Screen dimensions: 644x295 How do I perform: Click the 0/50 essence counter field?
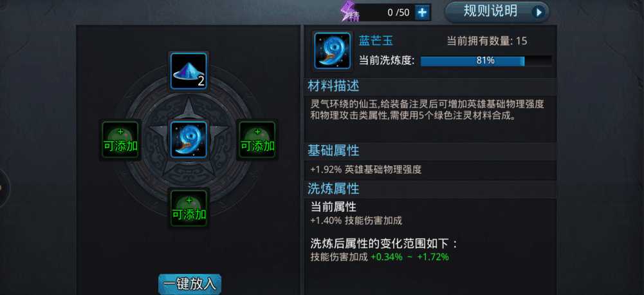click(387, 12)
